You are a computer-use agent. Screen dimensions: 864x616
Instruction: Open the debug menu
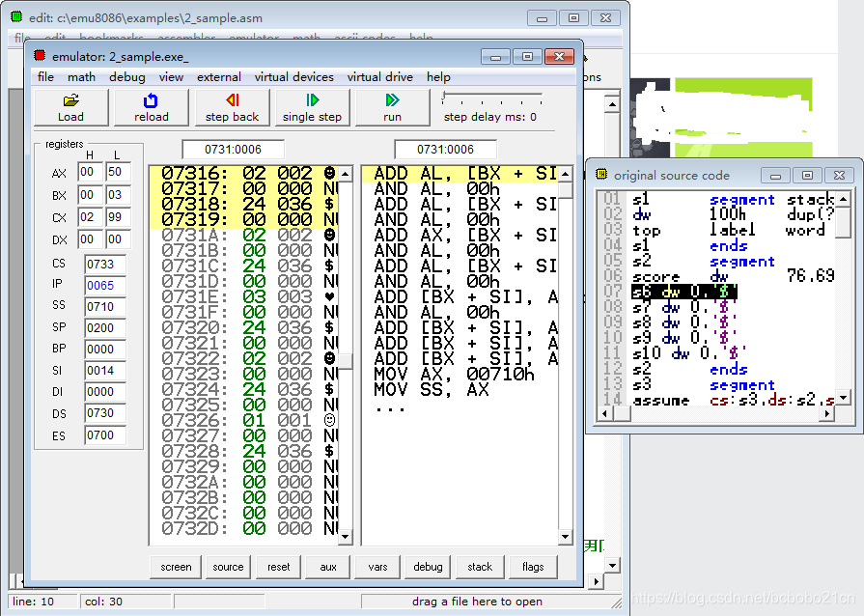[127, 77]
